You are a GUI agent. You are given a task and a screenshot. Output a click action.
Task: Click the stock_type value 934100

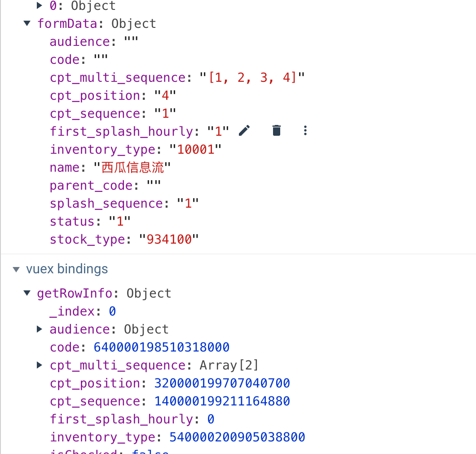(169, 240)
